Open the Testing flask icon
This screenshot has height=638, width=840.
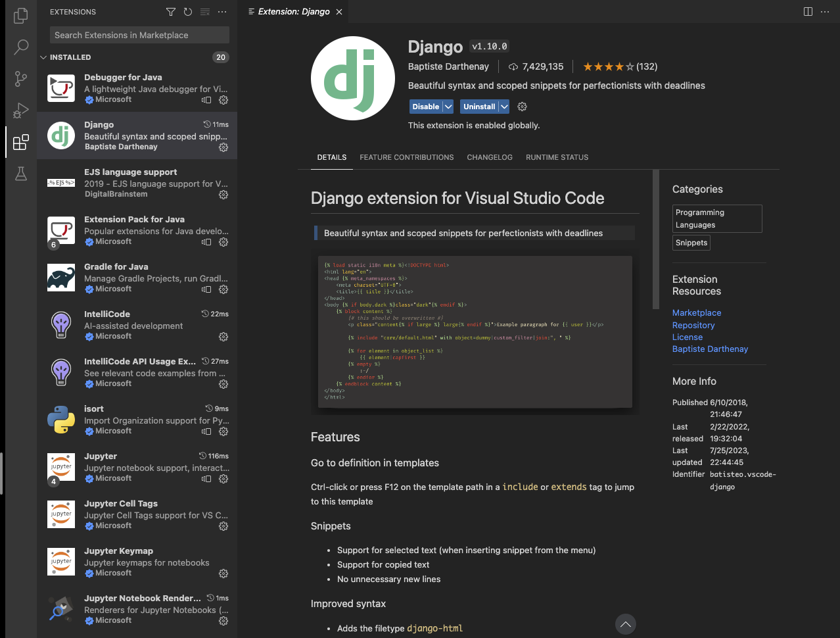click(x=21, y=174)
